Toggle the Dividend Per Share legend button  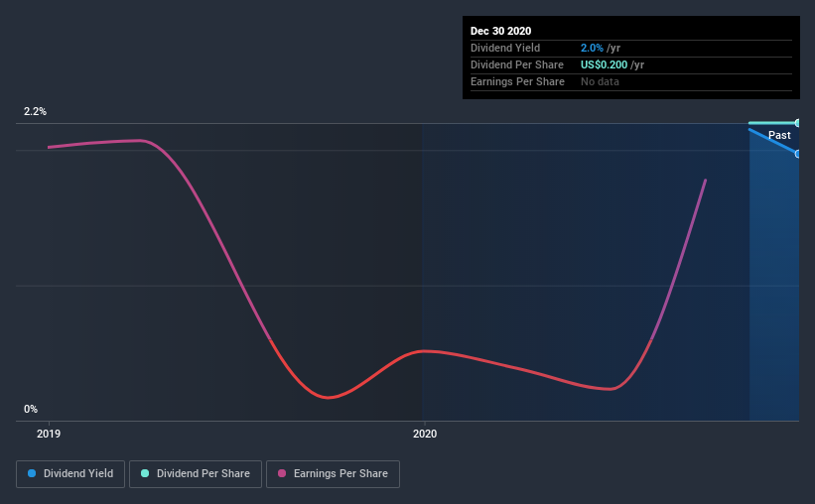coord(196,474)
